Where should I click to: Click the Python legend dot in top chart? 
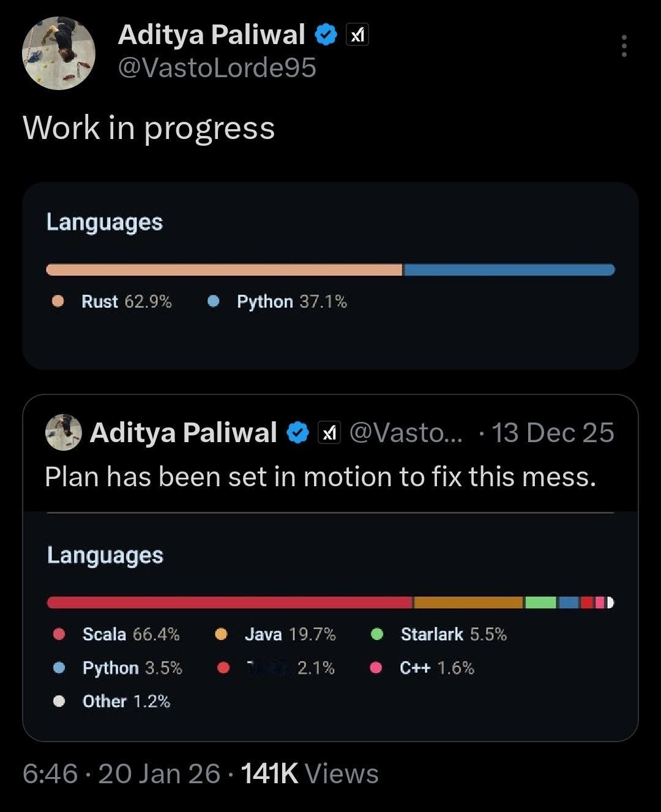click(x=213, y=301)
